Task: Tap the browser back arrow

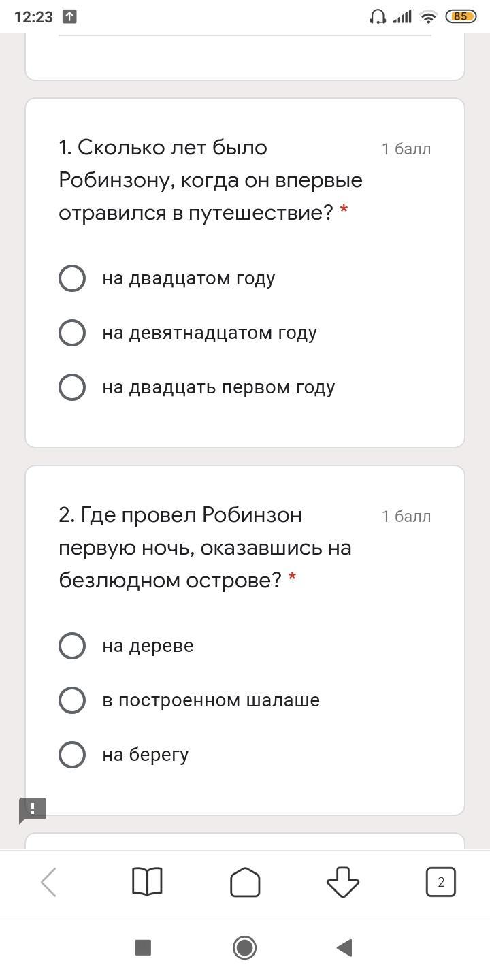Action: (x=49, y=883)
